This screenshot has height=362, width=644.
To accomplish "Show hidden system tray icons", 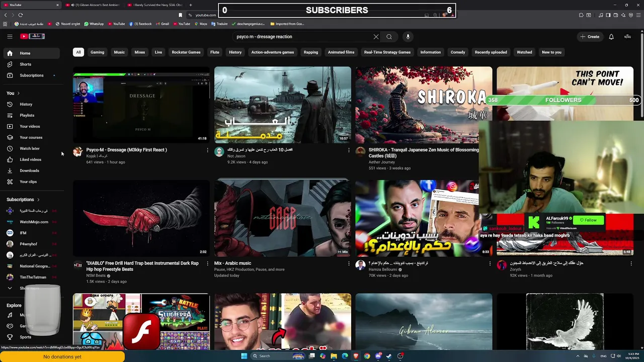I will (578, 356).
